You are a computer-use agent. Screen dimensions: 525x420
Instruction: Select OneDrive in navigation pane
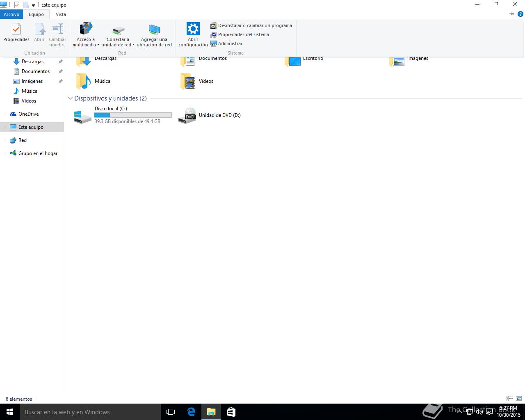point(28,114)
